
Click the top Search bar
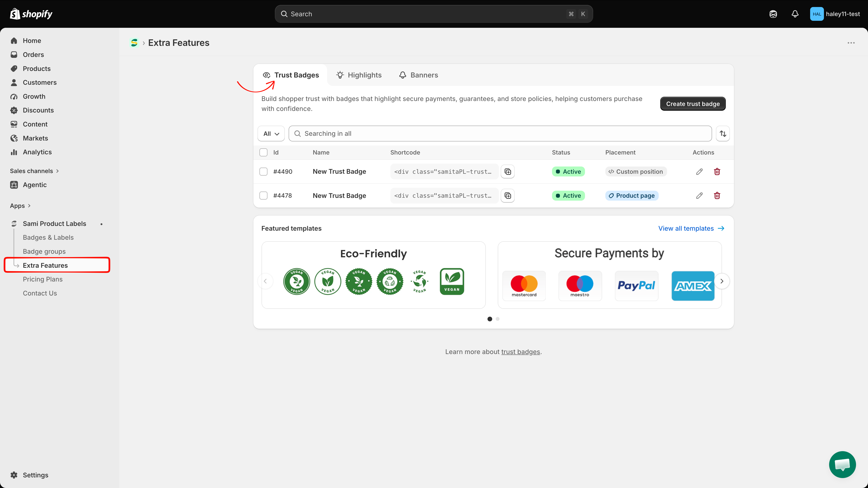[x=434, y=14]
